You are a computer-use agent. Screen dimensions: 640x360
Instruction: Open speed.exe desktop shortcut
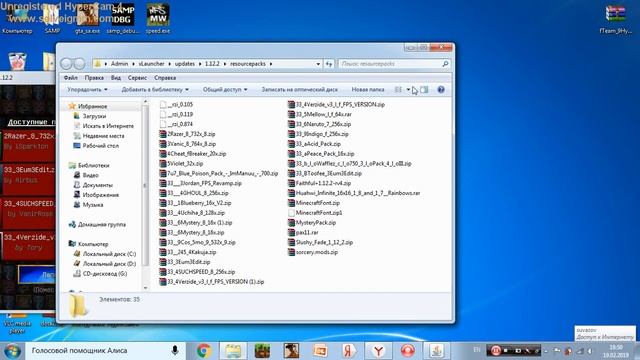click(158, 19)
